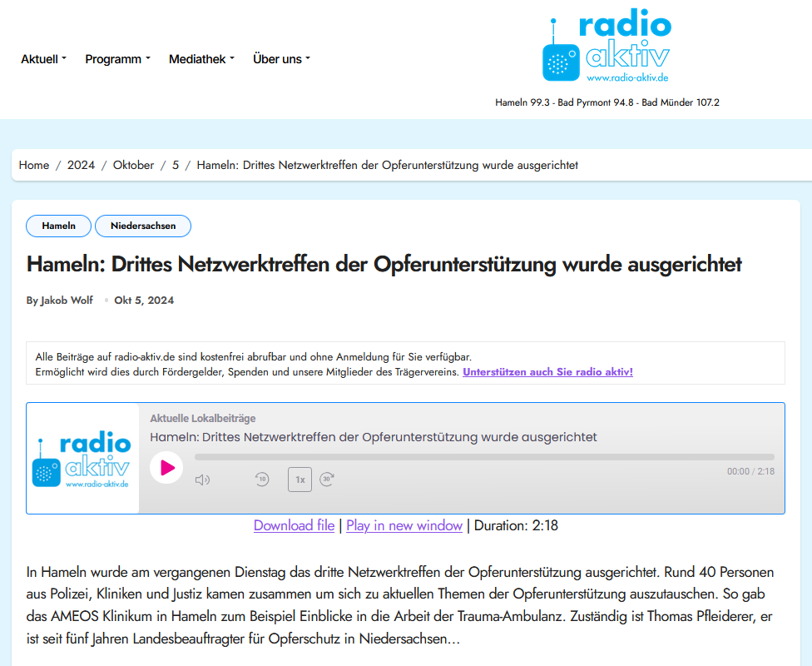The height and width of the screenshot is (666, 812).
Task: Click the 00:00 / 2:18 time display
Action: [750, 471]
